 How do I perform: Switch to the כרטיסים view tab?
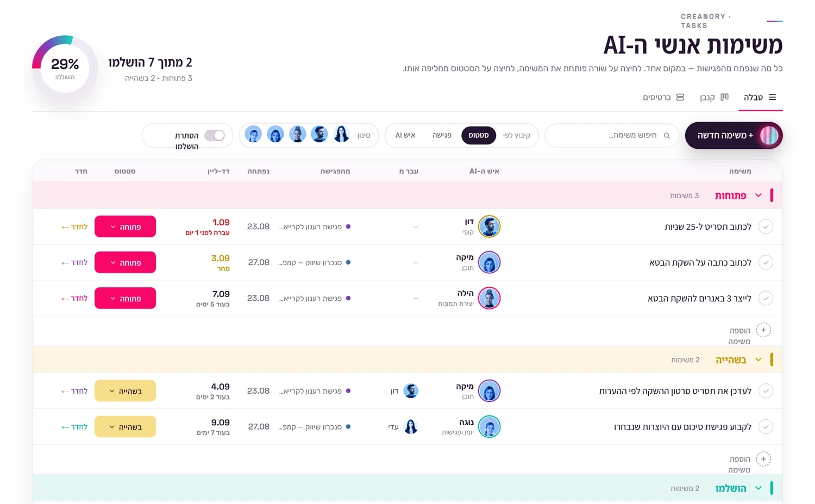(663, 97)
